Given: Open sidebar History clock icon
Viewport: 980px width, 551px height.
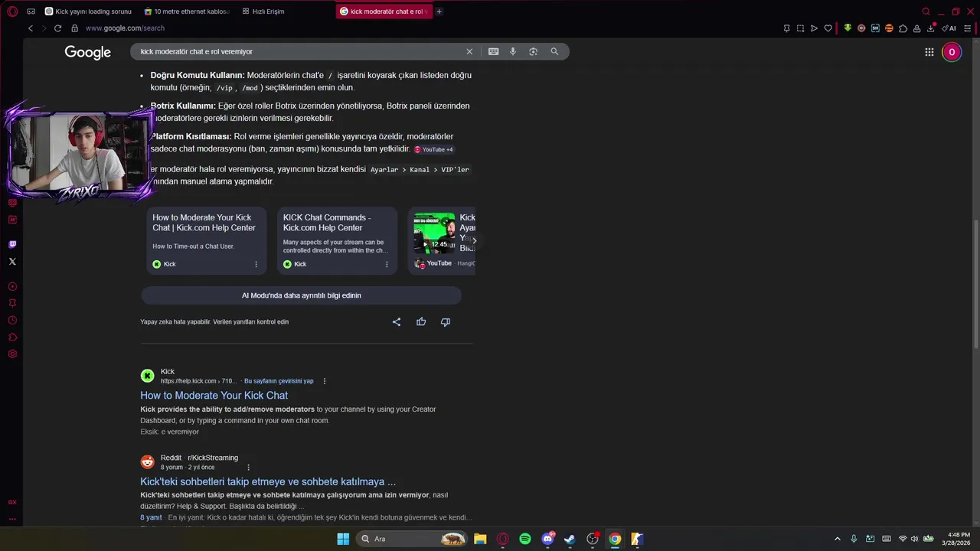Looking at the screenshot, I should pos(12,320).
